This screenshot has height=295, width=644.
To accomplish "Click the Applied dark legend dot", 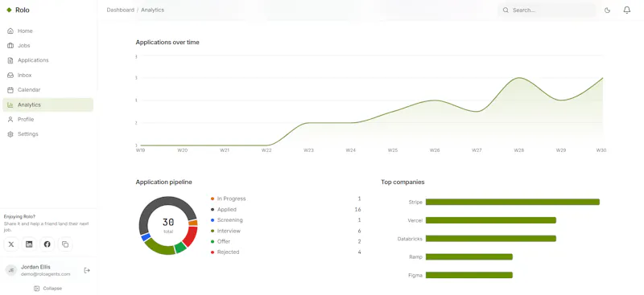I will [213, 209].
